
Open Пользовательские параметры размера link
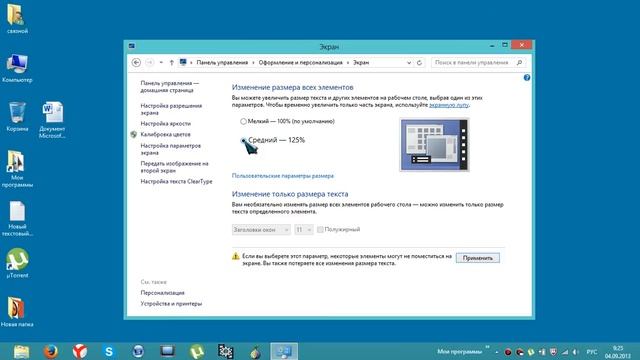tap(282, 176)
